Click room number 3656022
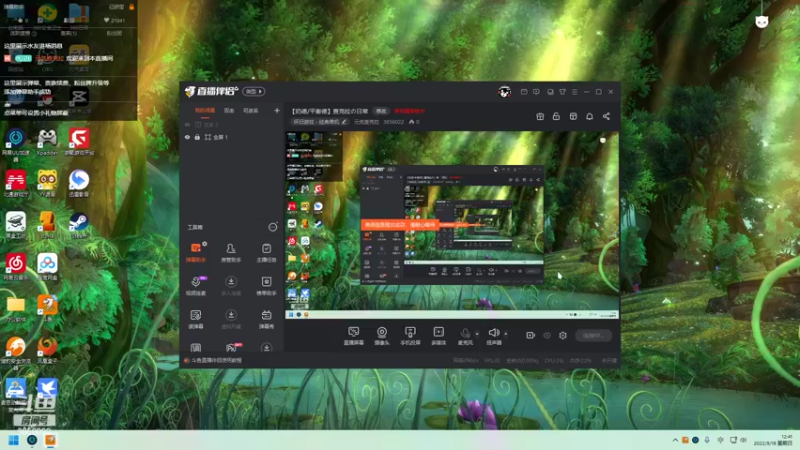This screenshot has height=450, width=800. [x=393, y=122]
